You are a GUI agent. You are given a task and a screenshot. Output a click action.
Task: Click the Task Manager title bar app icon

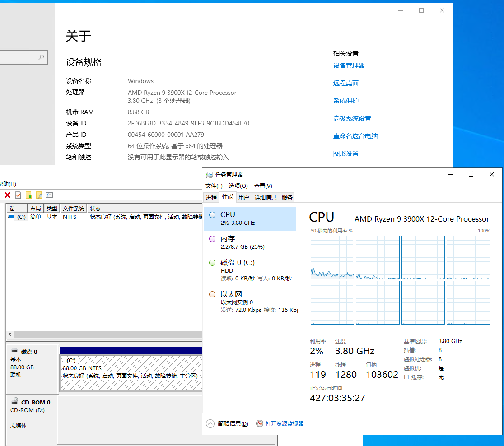210,175
